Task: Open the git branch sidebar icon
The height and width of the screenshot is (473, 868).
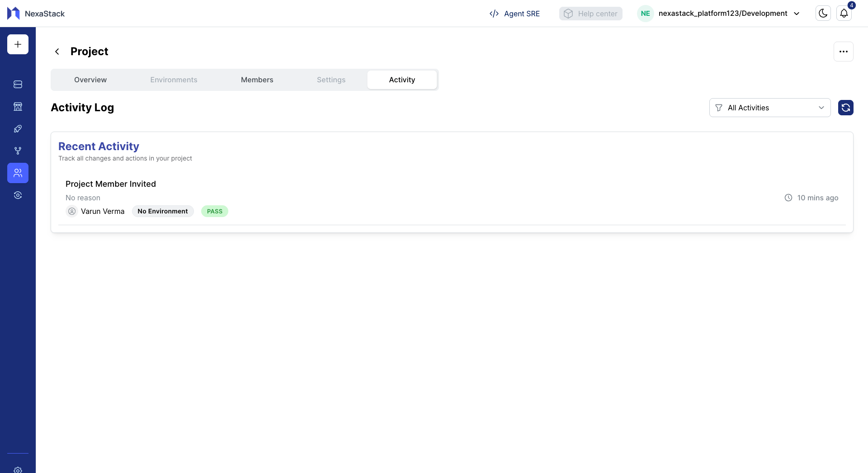Action: (x=18, y=151)
